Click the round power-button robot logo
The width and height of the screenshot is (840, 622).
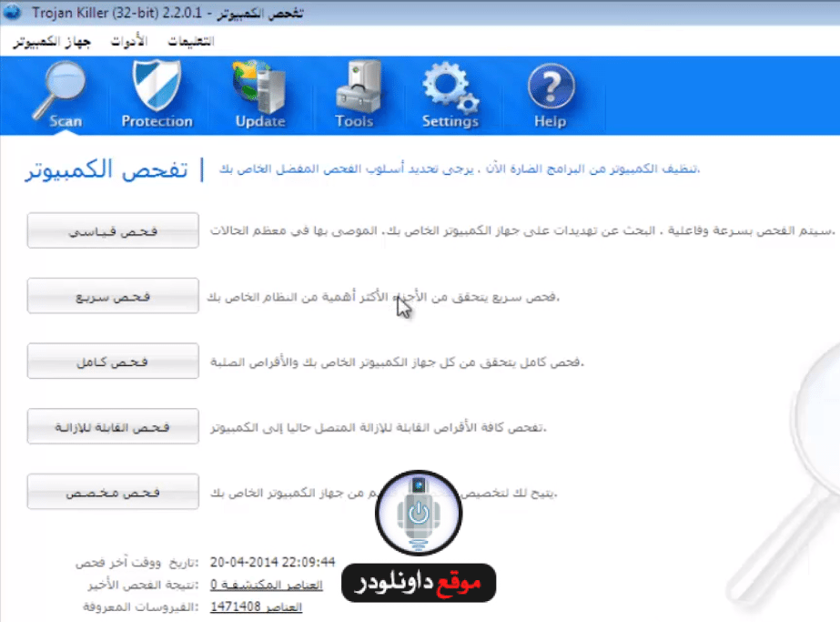click(418, 513)
